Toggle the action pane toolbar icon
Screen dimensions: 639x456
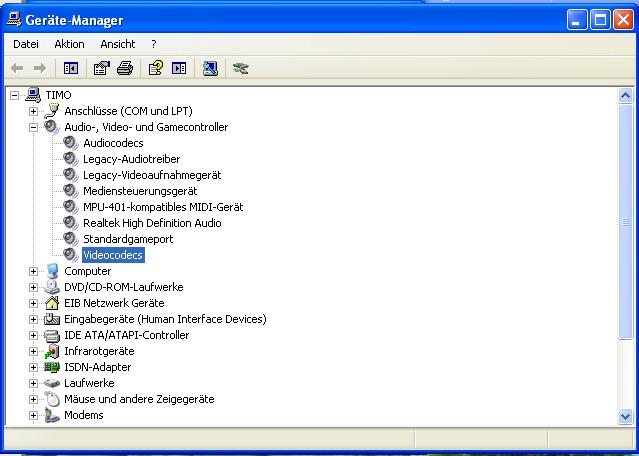point(179,68)
